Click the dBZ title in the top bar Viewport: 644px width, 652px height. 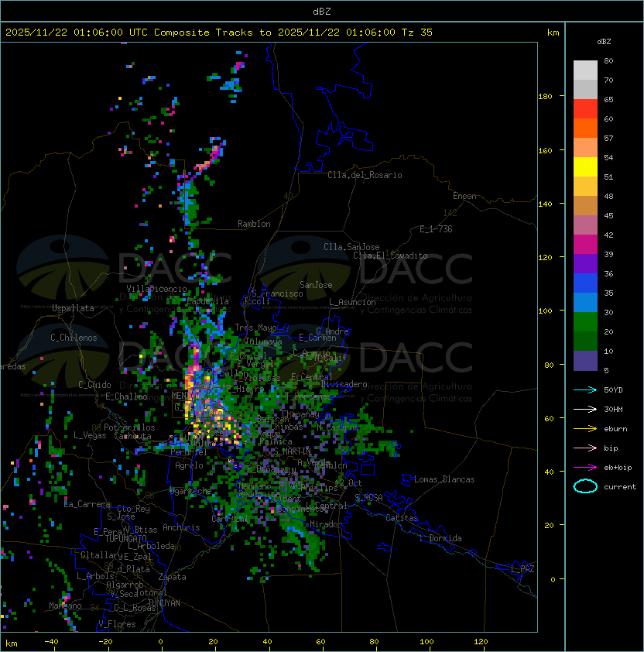(322, 11)
